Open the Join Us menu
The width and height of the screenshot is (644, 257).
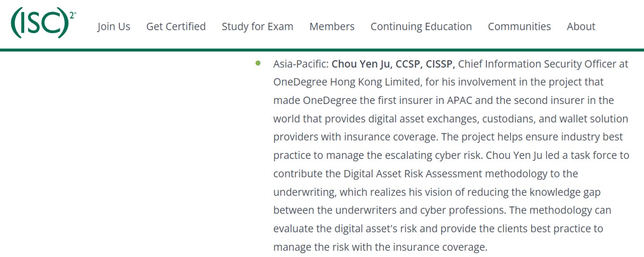point(114,27)
